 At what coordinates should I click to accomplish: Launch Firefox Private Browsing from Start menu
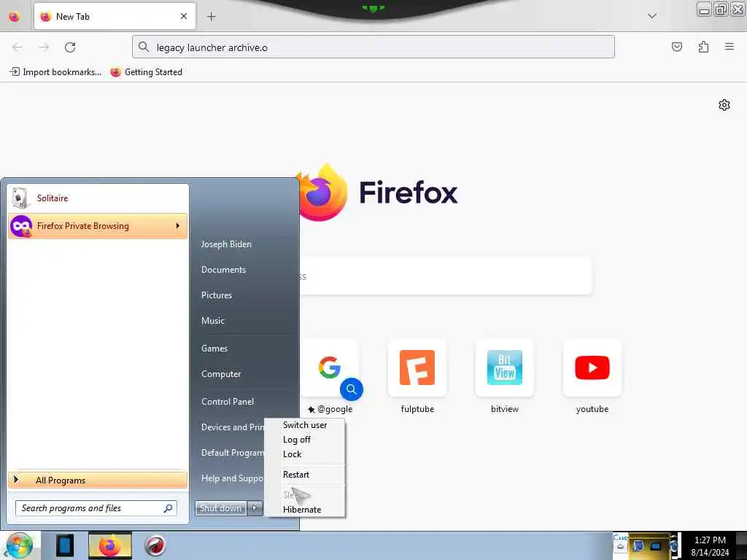(x=98, y=226)
